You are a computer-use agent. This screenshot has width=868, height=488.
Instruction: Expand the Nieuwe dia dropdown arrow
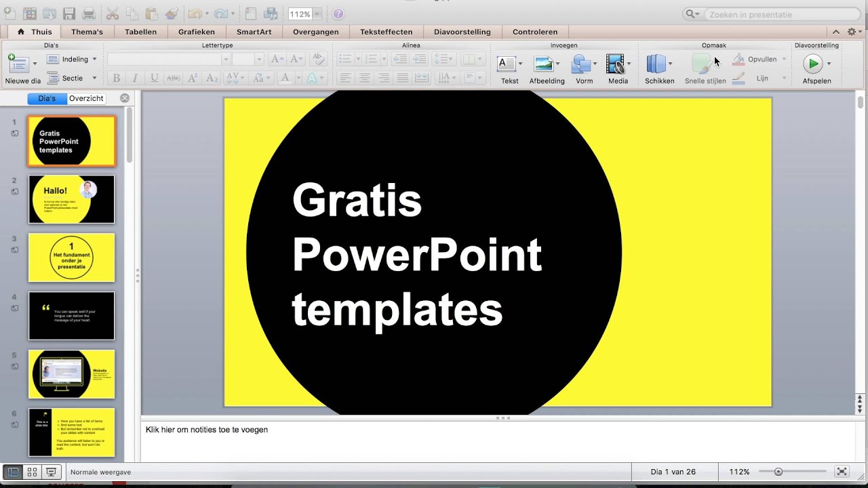(x=36, y=64)
